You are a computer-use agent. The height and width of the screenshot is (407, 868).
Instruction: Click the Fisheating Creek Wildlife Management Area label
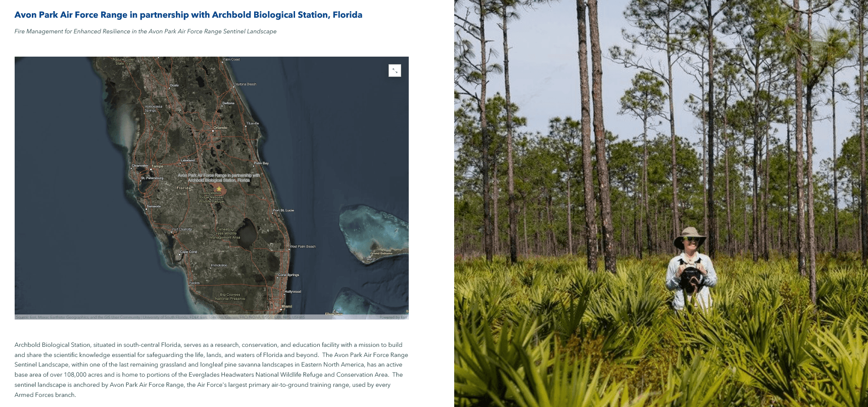pos(225,233)
